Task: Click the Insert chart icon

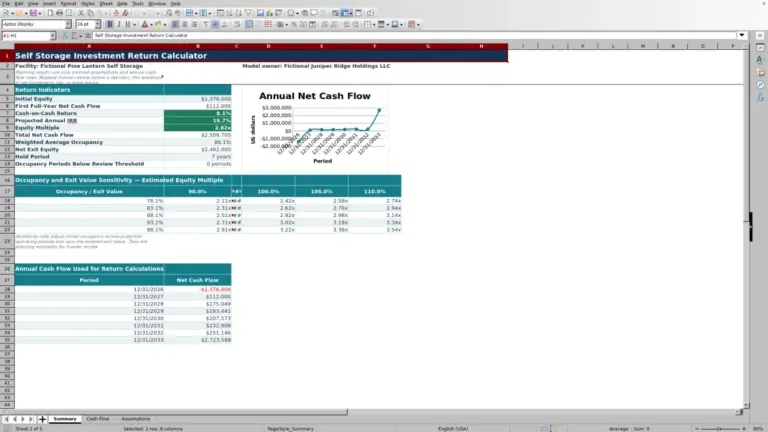Action: coord(269,13)
